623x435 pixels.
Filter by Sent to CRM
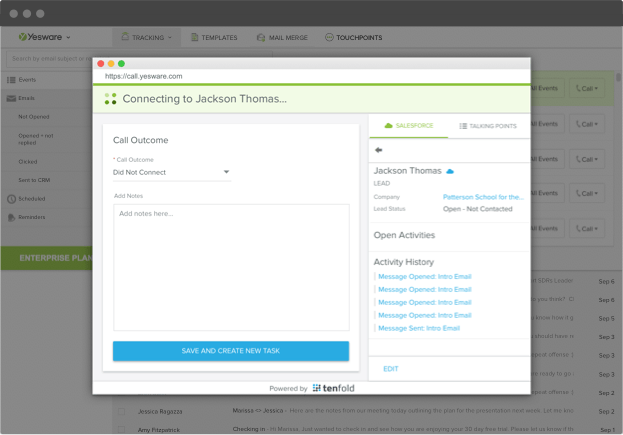[34, 180]
